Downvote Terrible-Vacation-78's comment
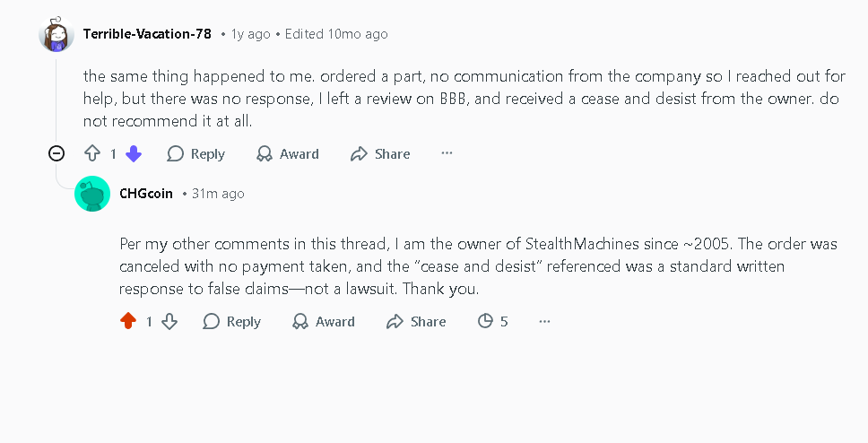868x443 pixels. 134,154
